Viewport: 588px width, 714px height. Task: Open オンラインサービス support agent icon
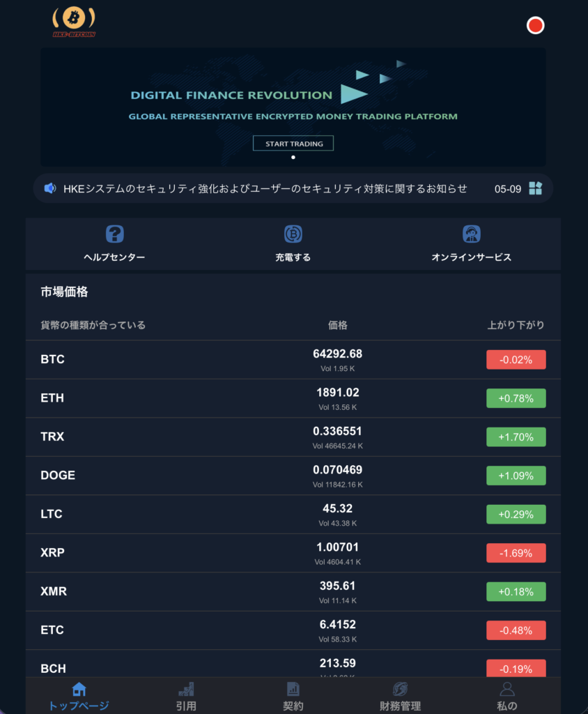[472, 234]
